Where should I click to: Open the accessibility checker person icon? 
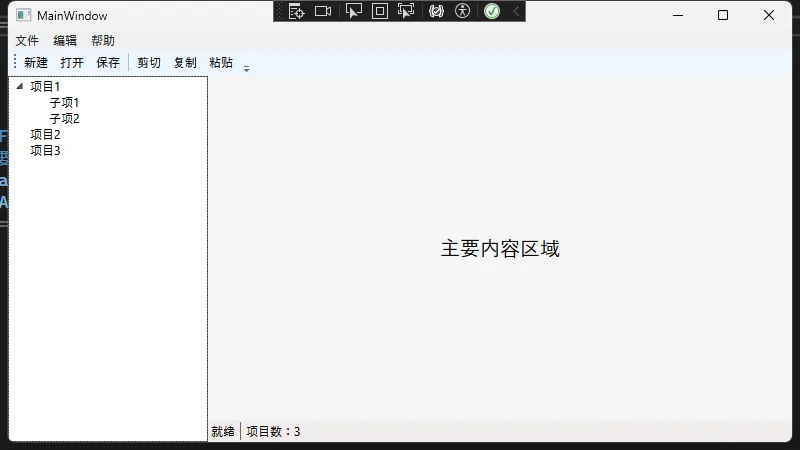click(462, 11)
